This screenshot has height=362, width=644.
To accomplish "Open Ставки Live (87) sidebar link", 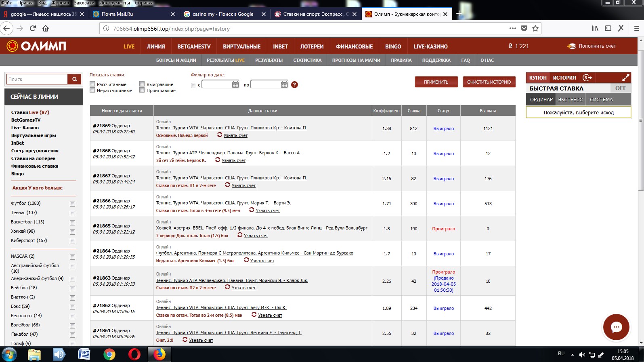I will 30,112.
